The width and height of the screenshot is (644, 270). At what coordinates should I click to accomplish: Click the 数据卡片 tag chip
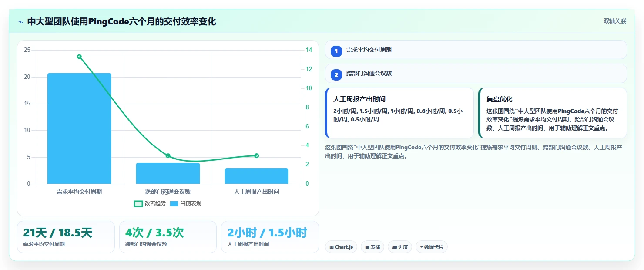coord(432,247)
